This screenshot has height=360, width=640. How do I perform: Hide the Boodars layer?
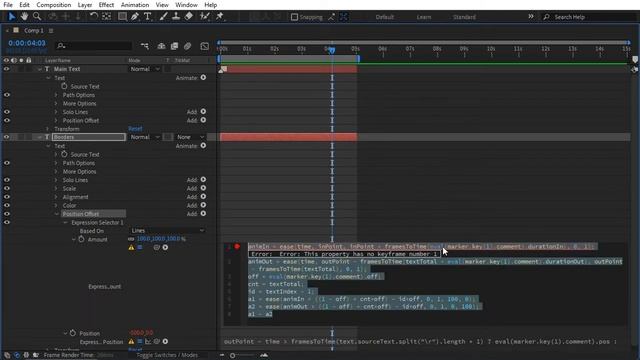point(6,137)
